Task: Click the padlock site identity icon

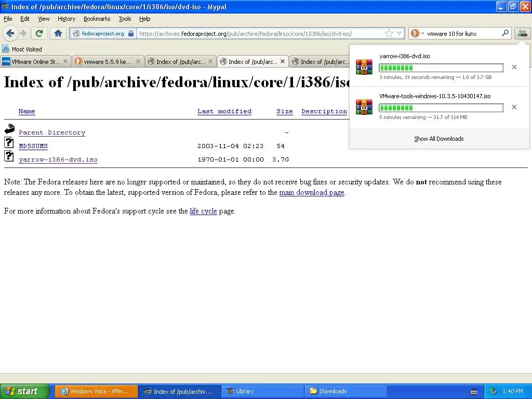Action: pyautogui.click(x=131, y=33)
